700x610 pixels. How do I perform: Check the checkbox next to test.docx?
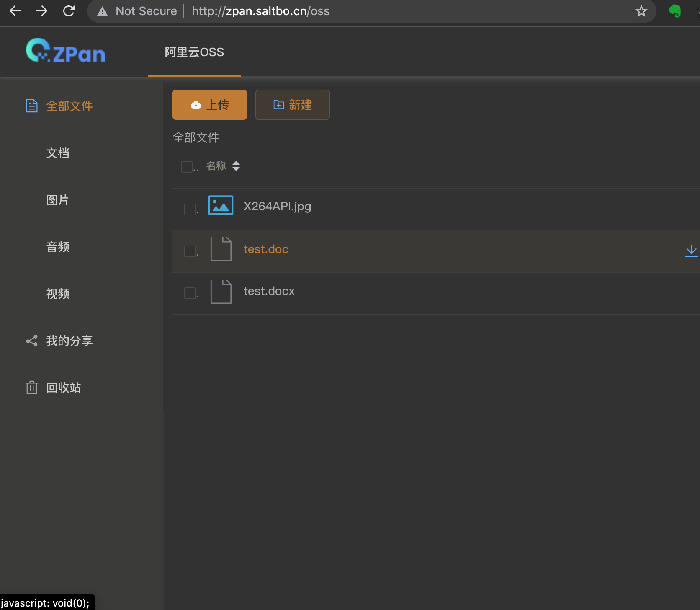pos(189,293)
